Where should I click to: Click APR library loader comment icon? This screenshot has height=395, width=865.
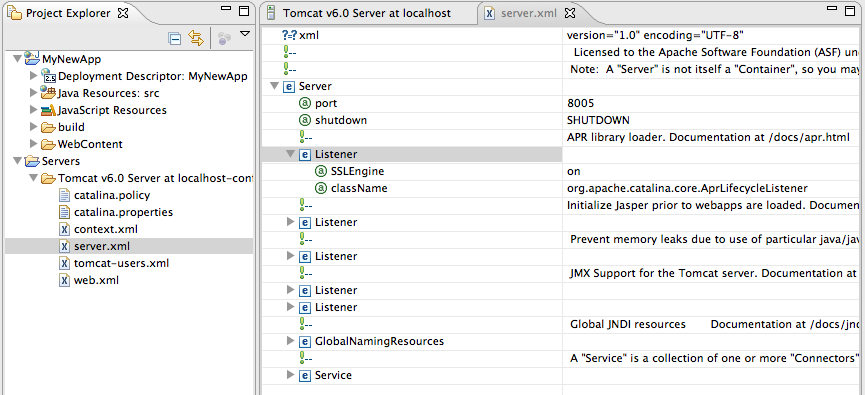pos(305,137)
